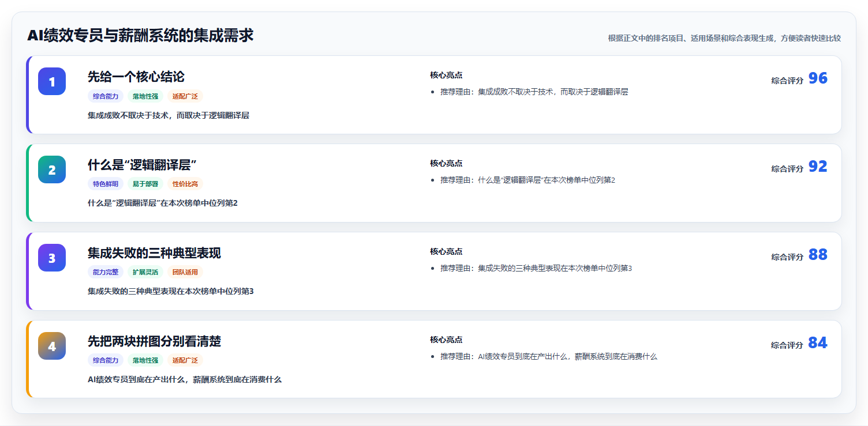Viewport: 868px width, 426px height.
Task: Open card title 集成失败的三种典型表现
Action: coord(154,253)
